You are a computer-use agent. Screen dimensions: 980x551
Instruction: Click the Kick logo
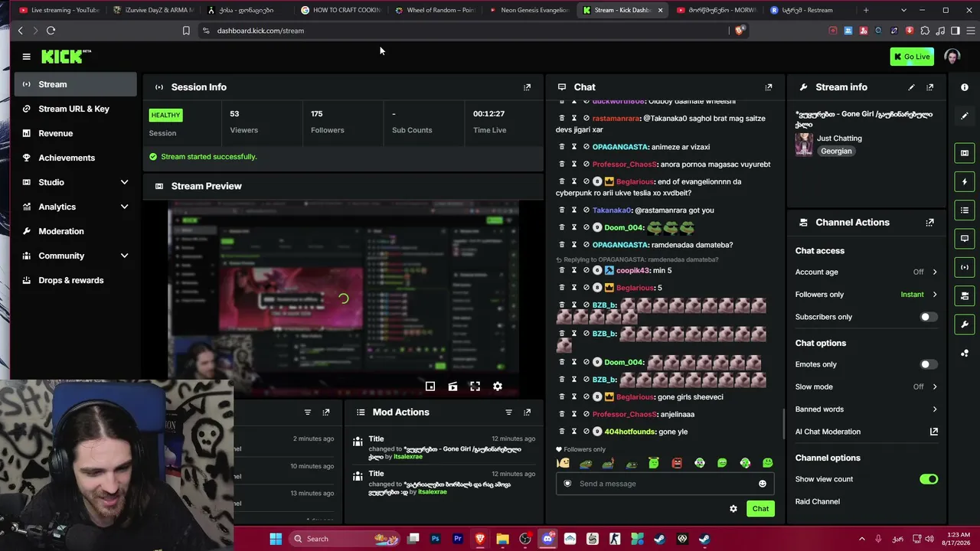pos(66,57)
